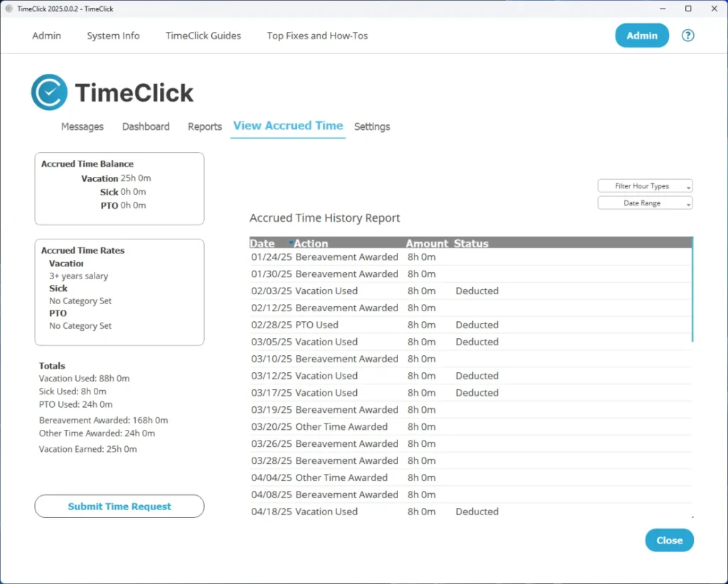Open Top Fixes and How-Tos
The width and height of the screenshot is (728, 584).
(x=317, y=35)
